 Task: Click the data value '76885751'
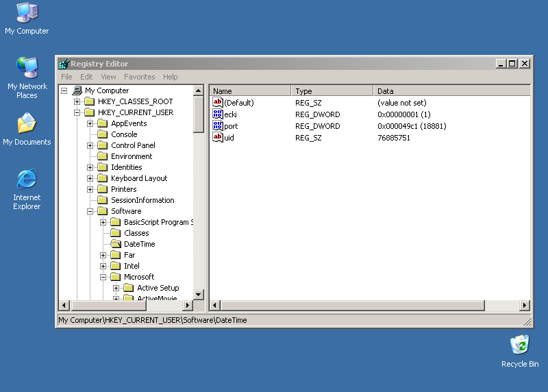pyautogui.click(x=393, y=138)
